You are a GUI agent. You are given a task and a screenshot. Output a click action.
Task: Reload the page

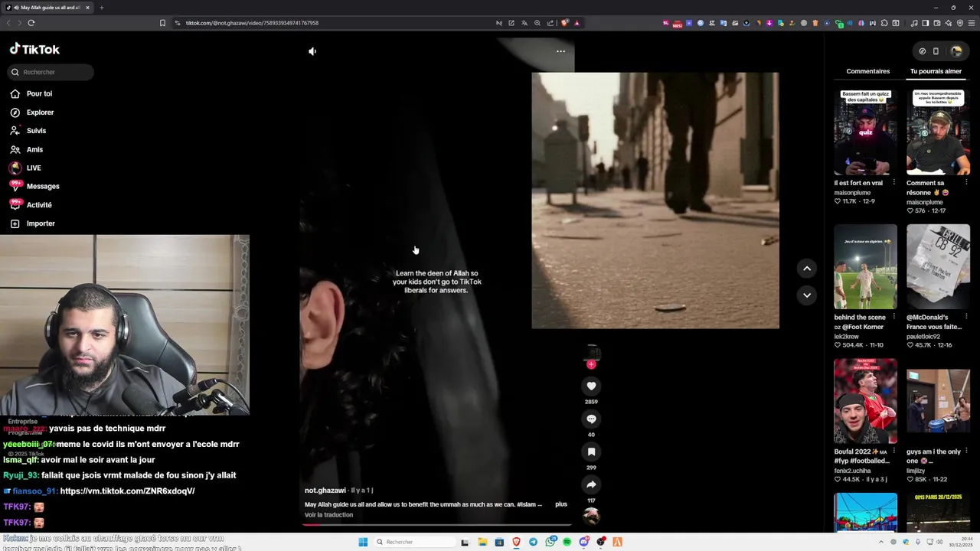(x=31, y=23)
